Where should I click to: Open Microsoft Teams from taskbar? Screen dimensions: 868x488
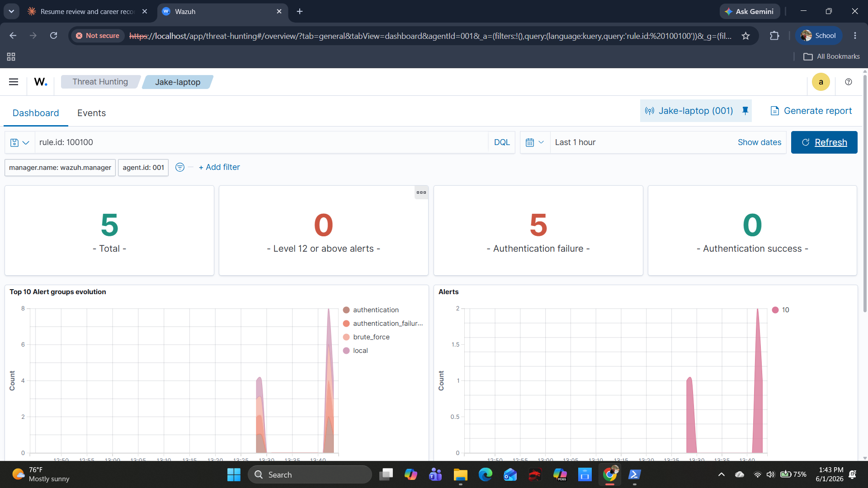(x=435, y=474)
